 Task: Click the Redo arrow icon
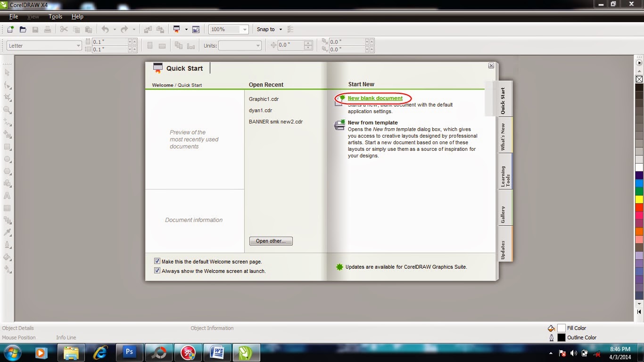point(124,29)
